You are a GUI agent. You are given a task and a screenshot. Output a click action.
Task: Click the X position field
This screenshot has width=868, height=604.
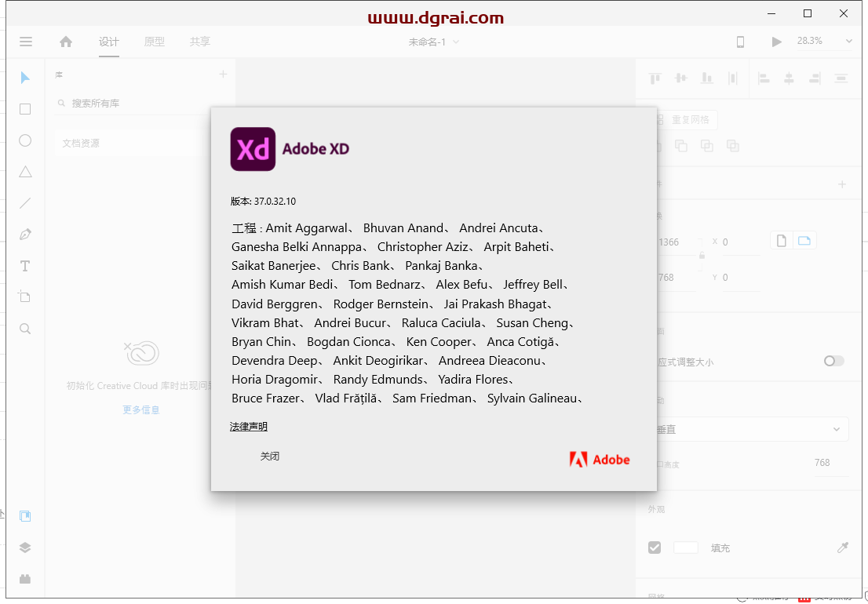pos(741,242)
